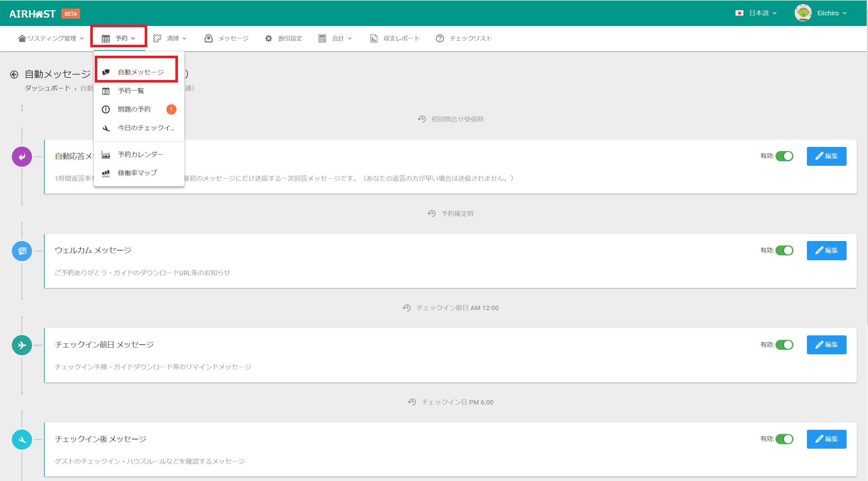Click the orange notification badge on 問題の予約
This screenshot has width=868, height=481.
coord(171,109)
